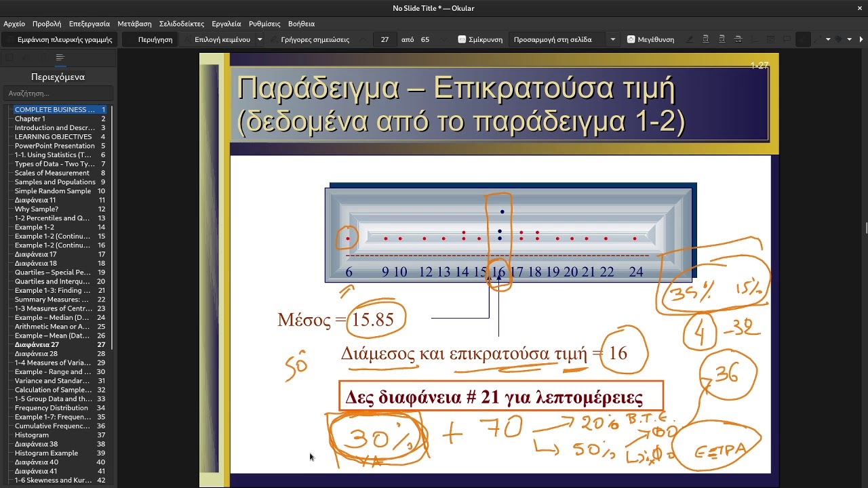The height and width of the screenshot is (488, 868).
Task: Enable Περιήγηση browse mode
Action: [x=150, y=39]
